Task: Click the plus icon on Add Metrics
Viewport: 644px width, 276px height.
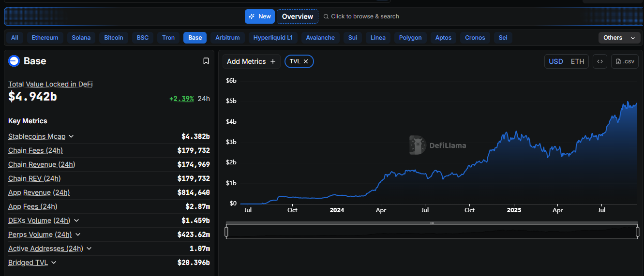Action: [273, 61]
